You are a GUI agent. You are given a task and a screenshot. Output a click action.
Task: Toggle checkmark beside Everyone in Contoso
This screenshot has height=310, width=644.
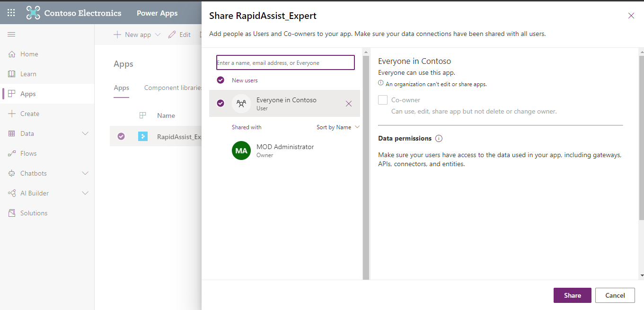tap(221, 103)
